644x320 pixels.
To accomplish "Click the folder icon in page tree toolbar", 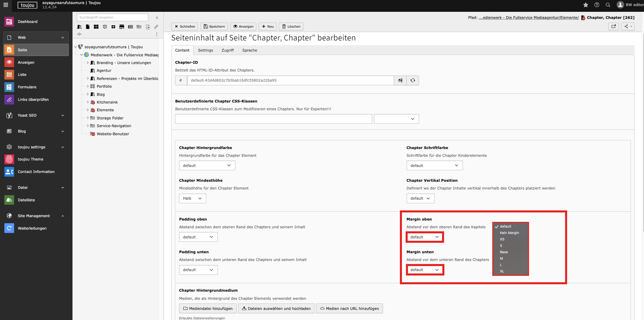I will pyautogui.click(x=139, y=27).
